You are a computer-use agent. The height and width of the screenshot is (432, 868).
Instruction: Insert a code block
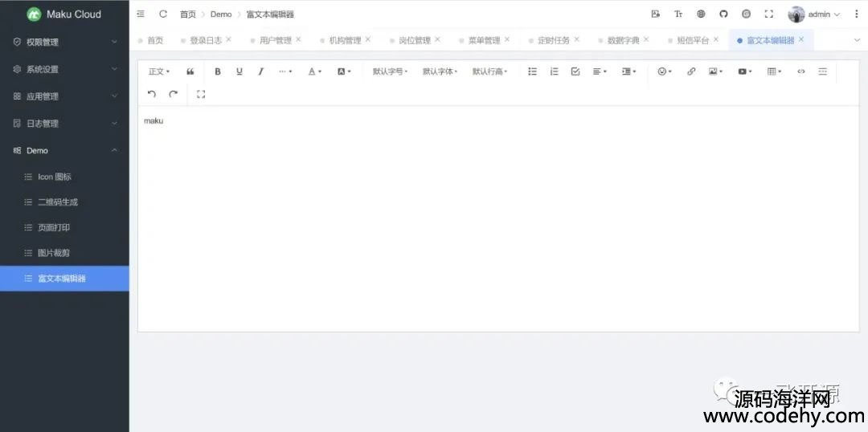[800, 71]
